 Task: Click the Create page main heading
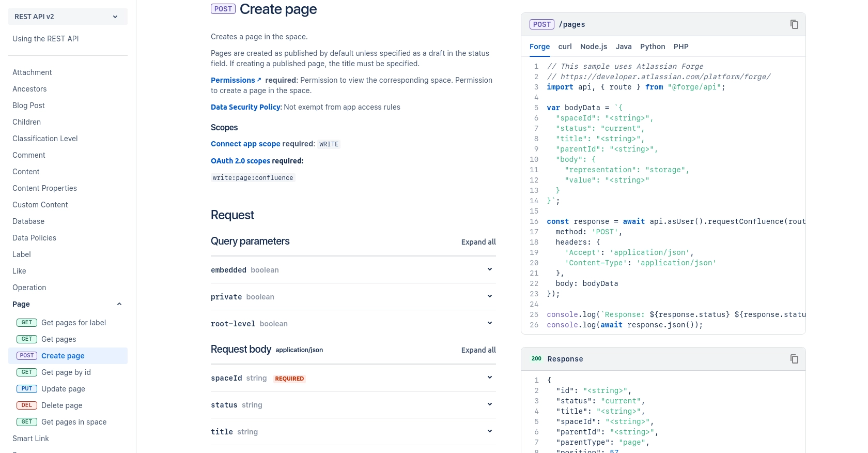point(278,9)
